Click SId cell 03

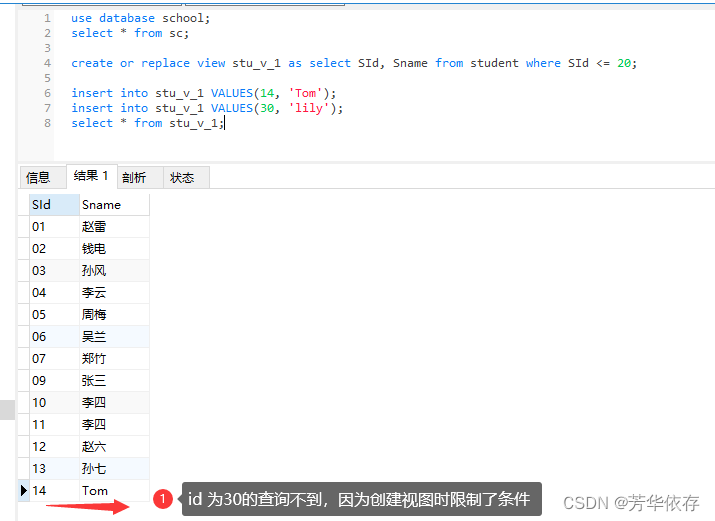coord(54,270)
